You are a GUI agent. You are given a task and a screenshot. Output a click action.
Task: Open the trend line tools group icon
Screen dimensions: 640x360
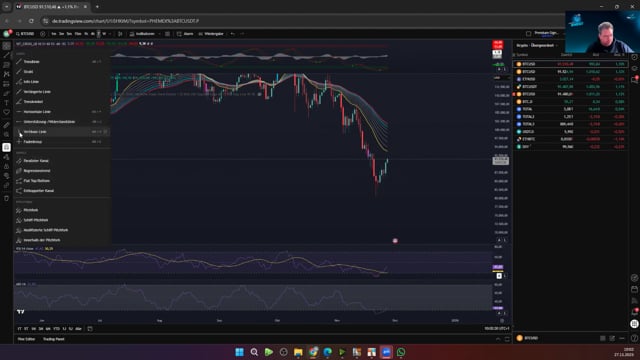(x=7, y=56)
